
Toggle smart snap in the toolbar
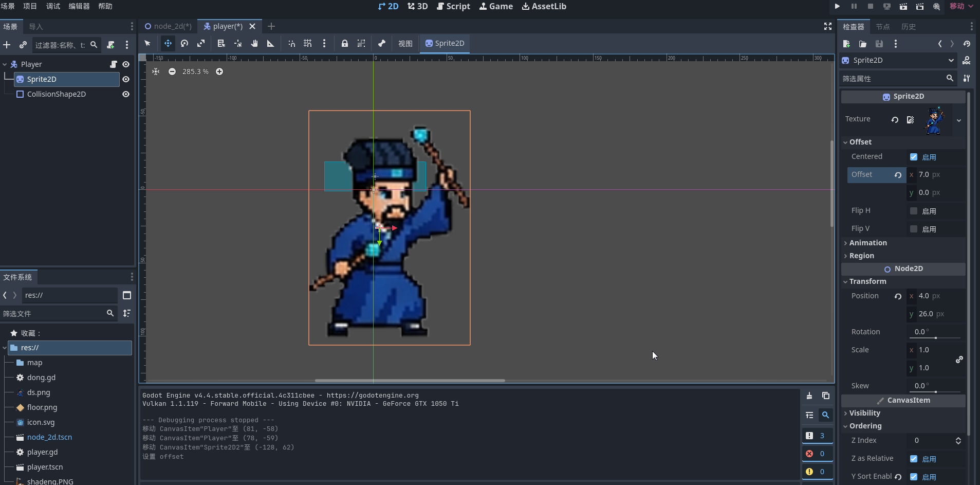(x=291, y=43)
